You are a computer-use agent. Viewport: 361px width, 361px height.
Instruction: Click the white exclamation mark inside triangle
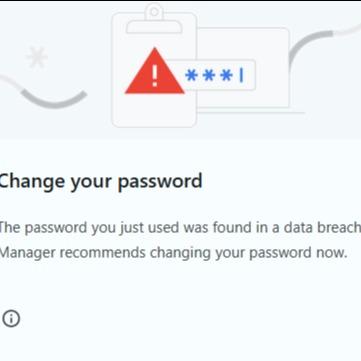click(154, 76)
